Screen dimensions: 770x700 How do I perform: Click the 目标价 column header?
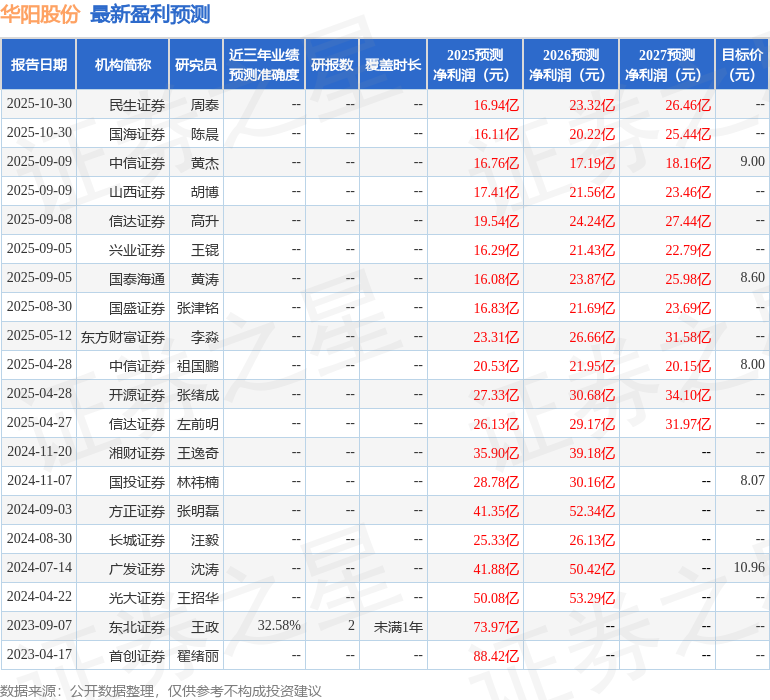tap(742, 65)
